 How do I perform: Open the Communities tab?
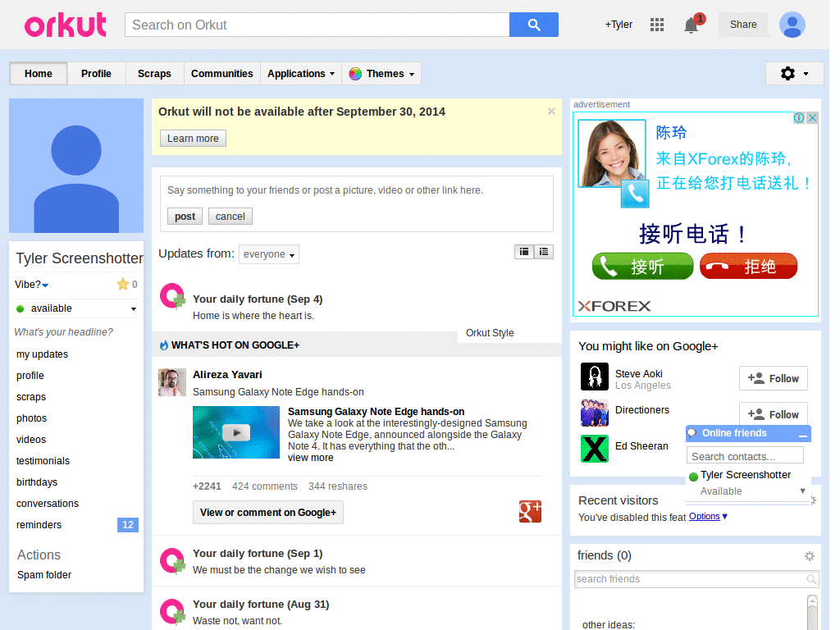point(221,73)
